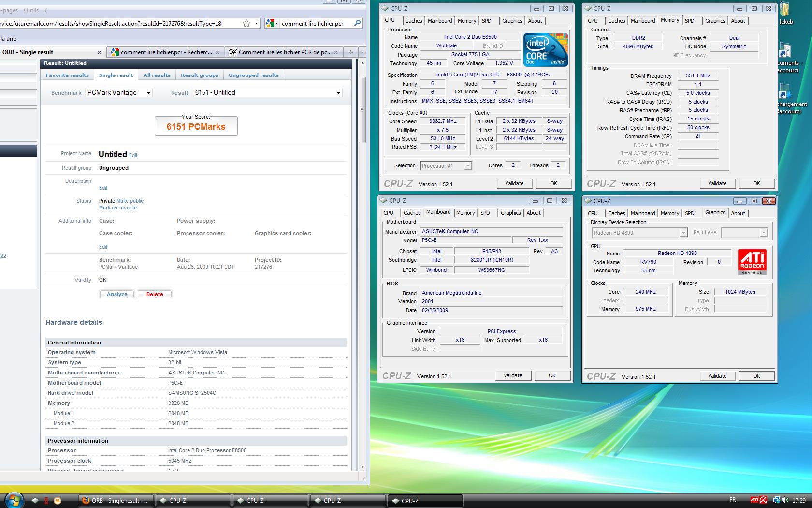The image size is (812, 508).
Task: Expand the Perf Level dropdown
Action: 744,233
